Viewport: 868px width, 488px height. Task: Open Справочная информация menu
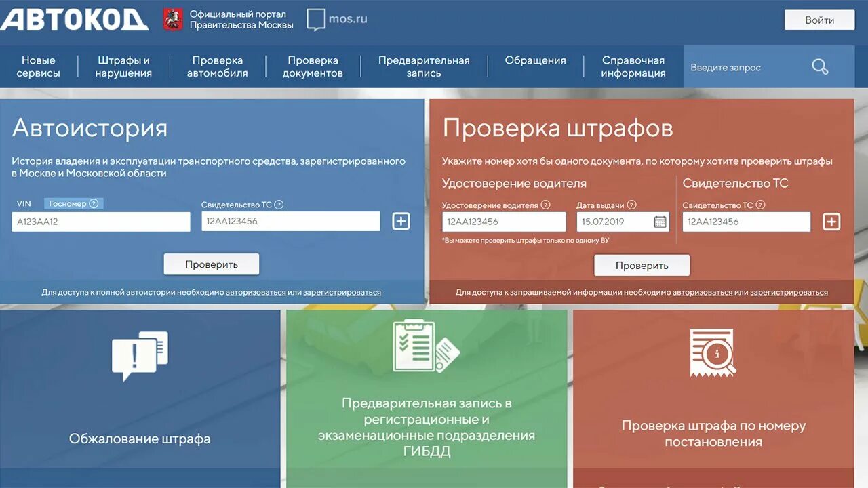point(633,66)
